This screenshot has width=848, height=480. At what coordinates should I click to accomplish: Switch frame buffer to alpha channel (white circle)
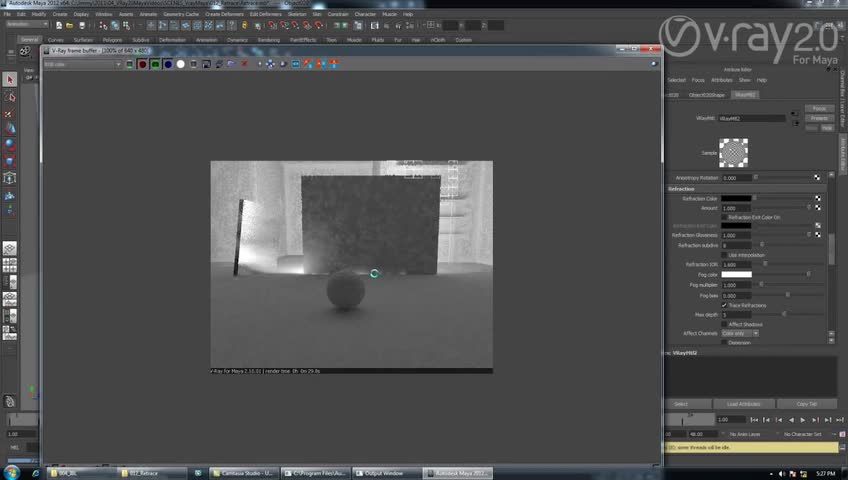pyautogui.click(x=181, y=64)
